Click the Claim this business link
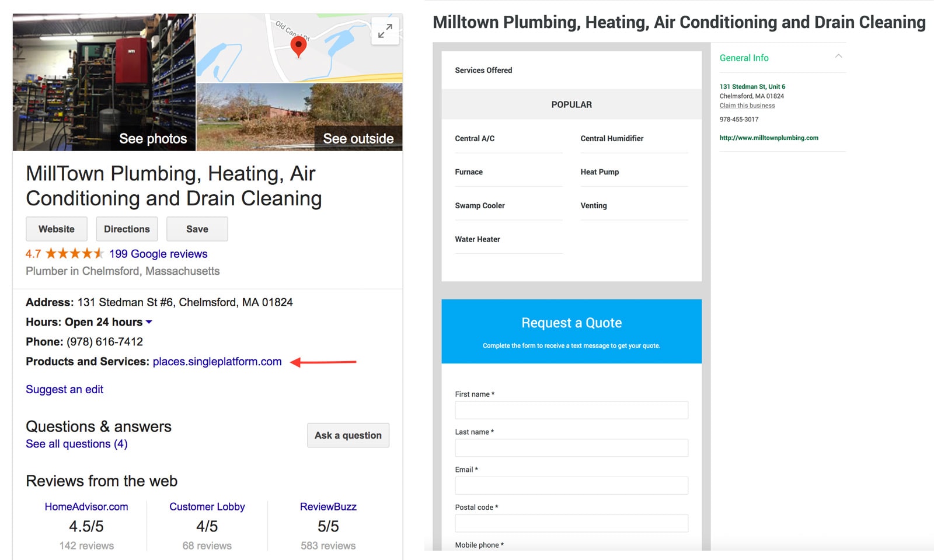The image size is (934, 560). [x=747, y=106]
